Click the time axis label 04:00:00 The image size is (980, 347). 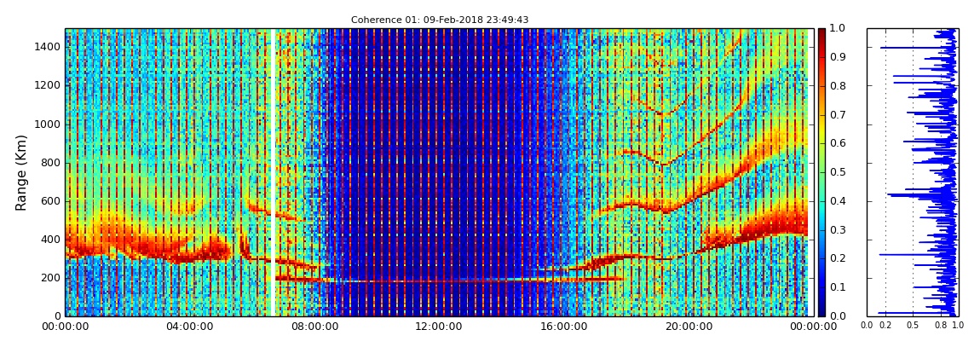[188, 326]
